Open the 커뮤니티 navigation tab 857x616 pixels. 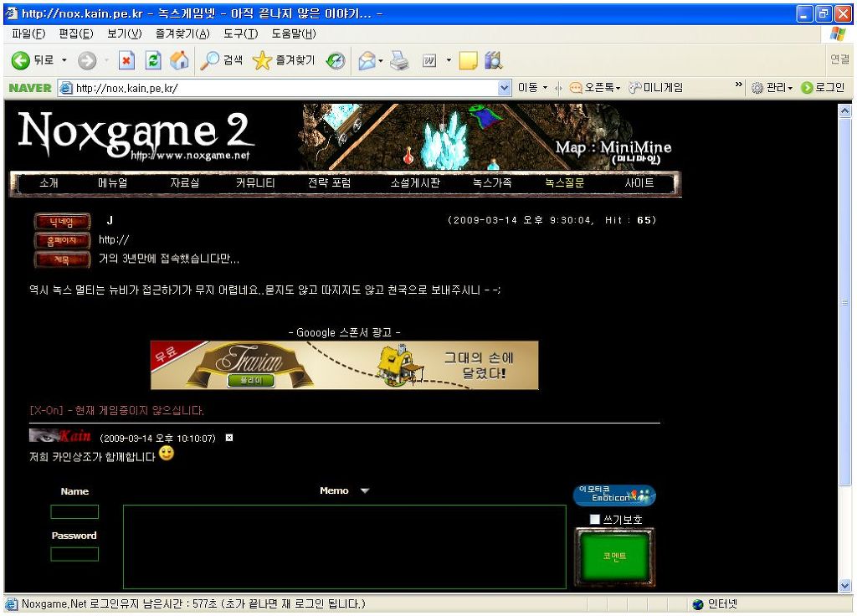(x=255, y=183)
